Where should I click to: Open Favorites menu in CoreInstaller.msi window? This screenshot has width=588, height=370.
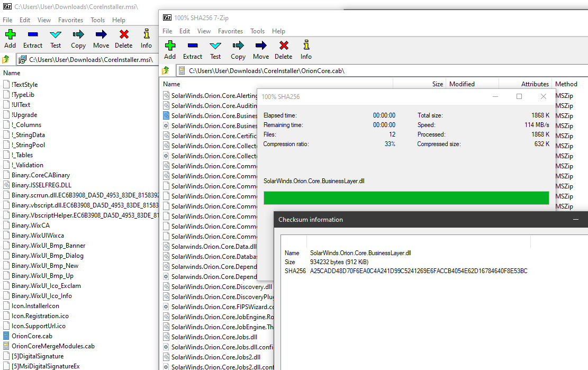pos(70,20)
